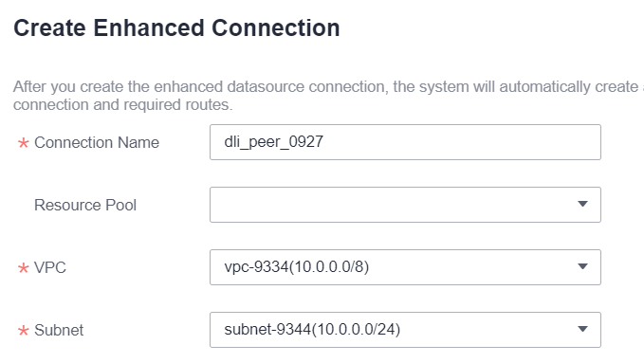Click the vpc-9334(10.0.0.0/8) value
Viewport: 644px width, 363px height.
point(297,267)
